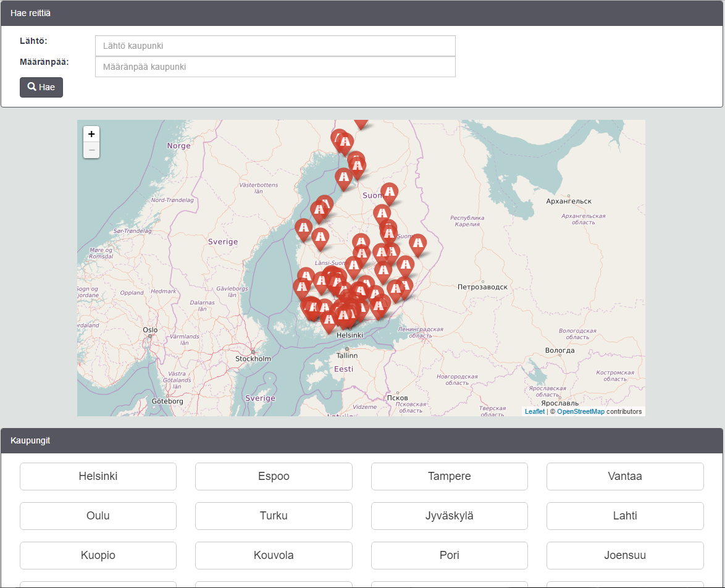
Task: Click the Псков label on the map
Action: [398, 398]
